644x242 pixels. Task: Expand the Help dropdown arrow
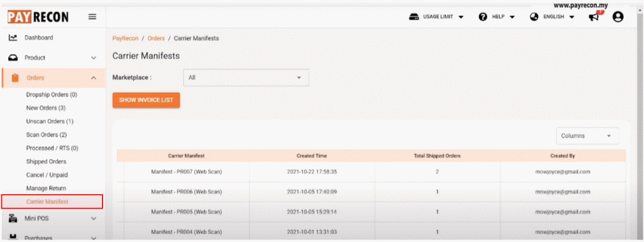(512, 17)
